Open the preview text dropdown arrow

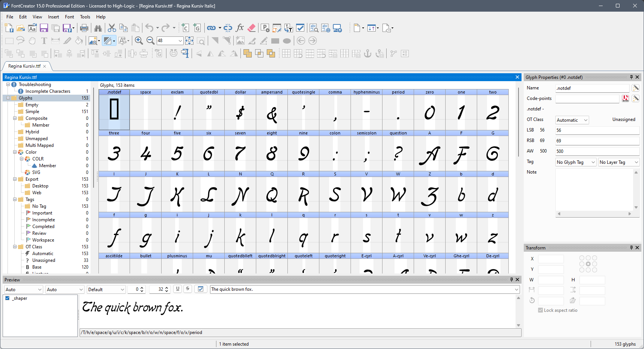pyautogui.click(x=517, y=289)
